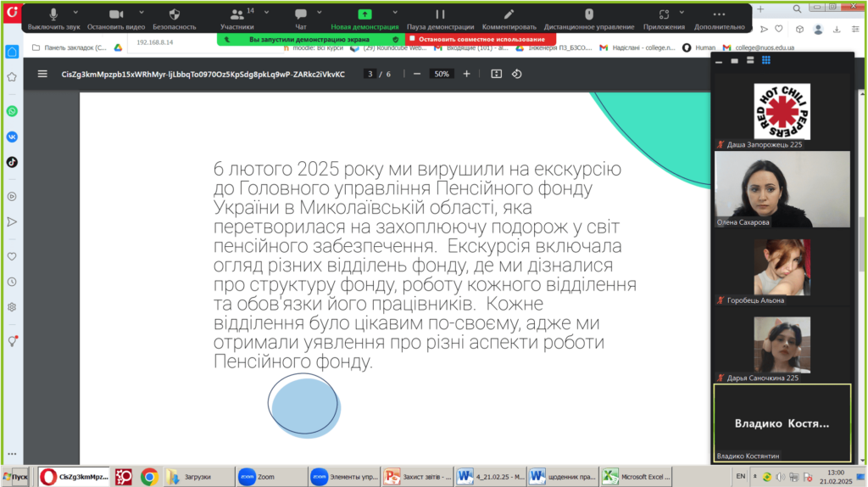Open Chrome from the taskbar
Image resolution: width=868 pixels, height=487 pixels.
(x=149, y=477)
